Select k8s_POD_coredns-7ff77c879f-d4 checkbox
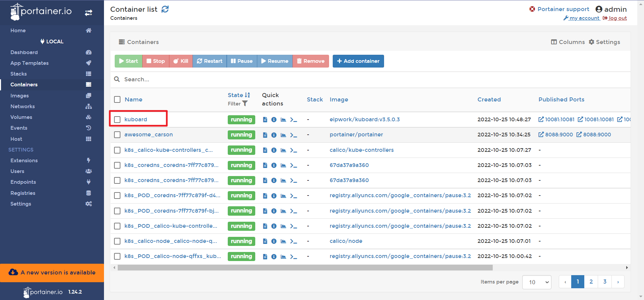The image size is (644, 300). click(x=117, y=196)
